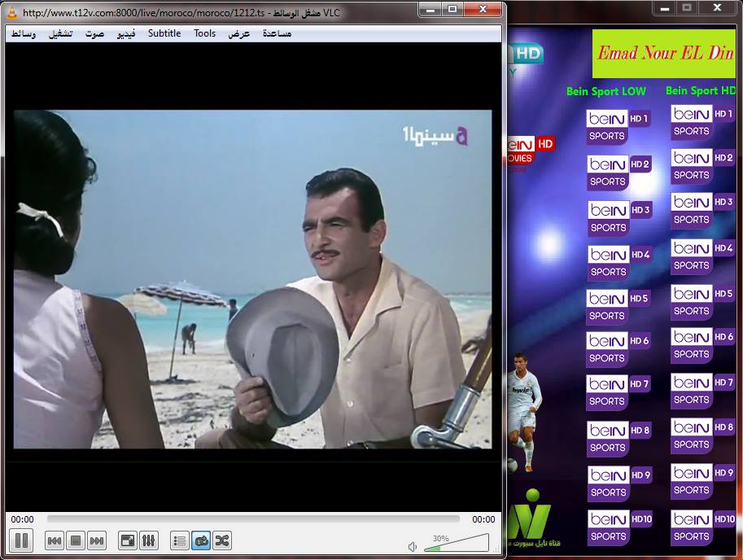Toggle VLC loop repeat mode
This screenshot has height=560, width=743.
pos(201,540)
